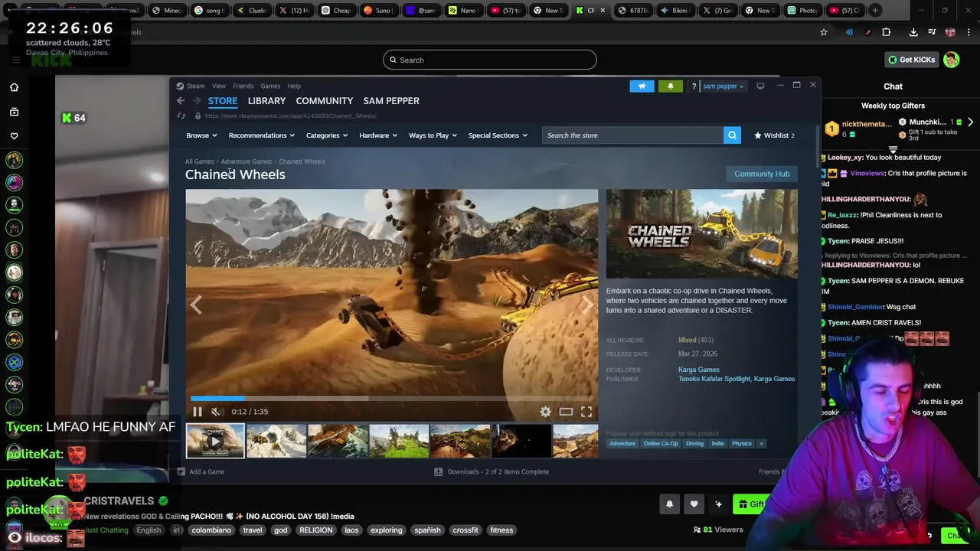Follow the All Games breadcrumb link
The width and height of the screenshot is (980, 551).
point(199,161)
